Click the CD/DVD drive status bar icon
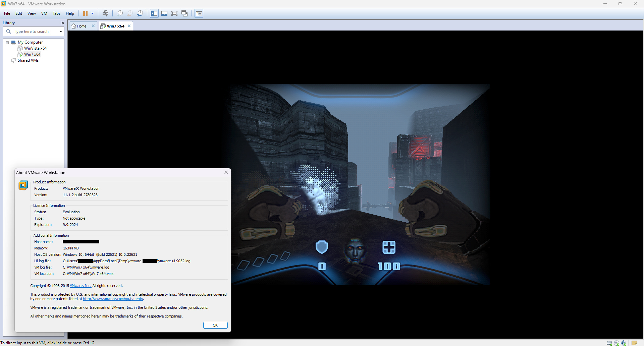 [x=616, y=343]
